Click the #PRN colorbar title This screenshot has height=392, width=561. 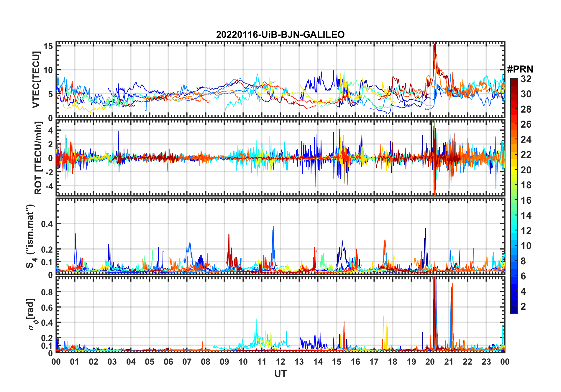[520, 69]
